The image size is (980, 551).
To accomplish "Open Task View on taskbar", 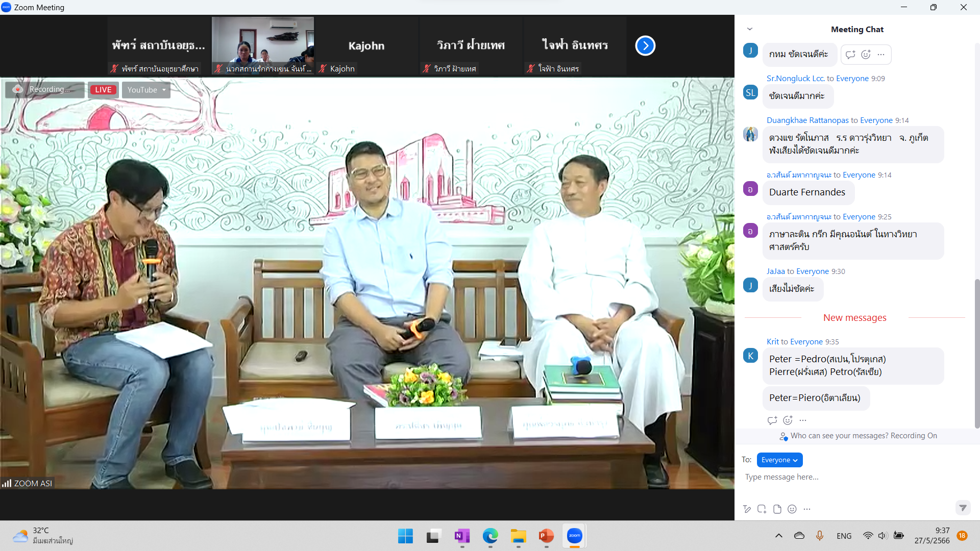I will pyautogui.click(x=433, y=536).
